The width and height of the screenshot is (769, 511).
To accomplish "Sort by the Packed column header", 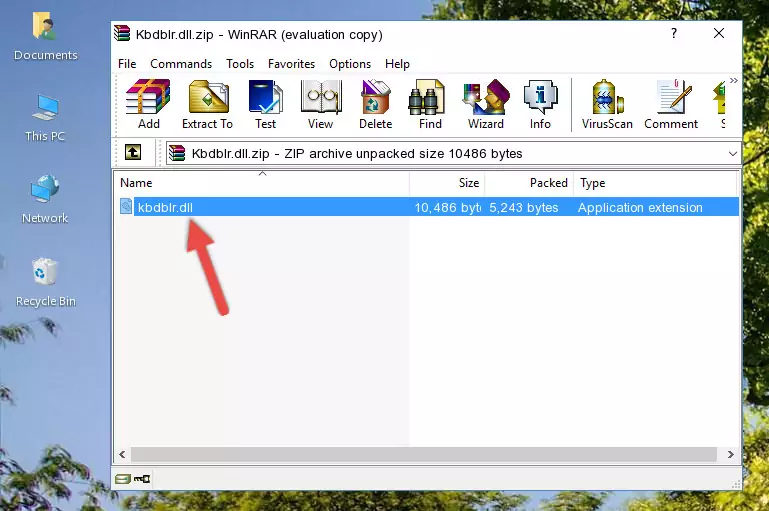I will point(529,183).
